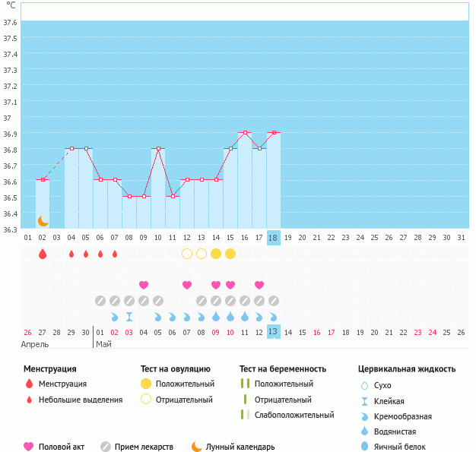The image size is (476, 452).
Task: Select the small spotting drop on cycle day 05
Action: click(86, 254)
